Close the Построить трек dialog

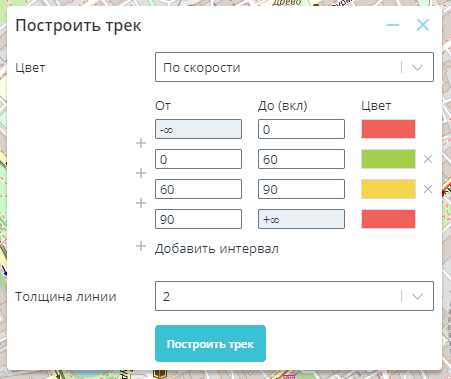tap(423, 25)
